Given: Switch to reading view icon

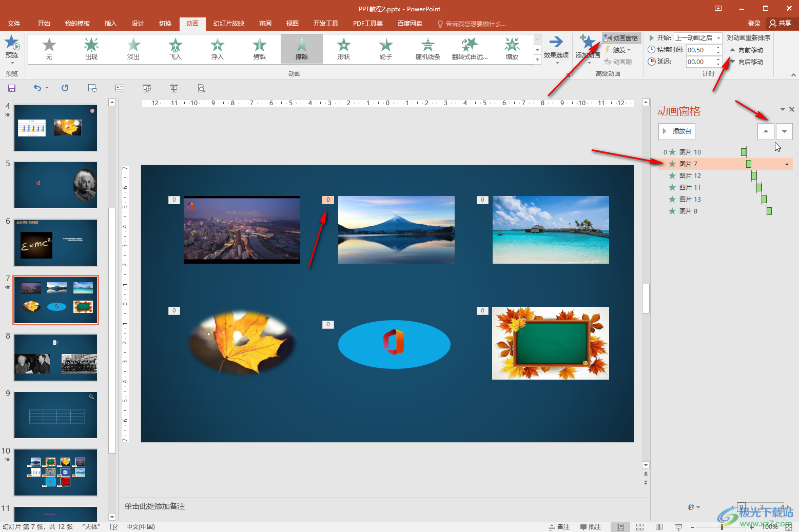Looking at the screenshot, I should click(659, 527).
